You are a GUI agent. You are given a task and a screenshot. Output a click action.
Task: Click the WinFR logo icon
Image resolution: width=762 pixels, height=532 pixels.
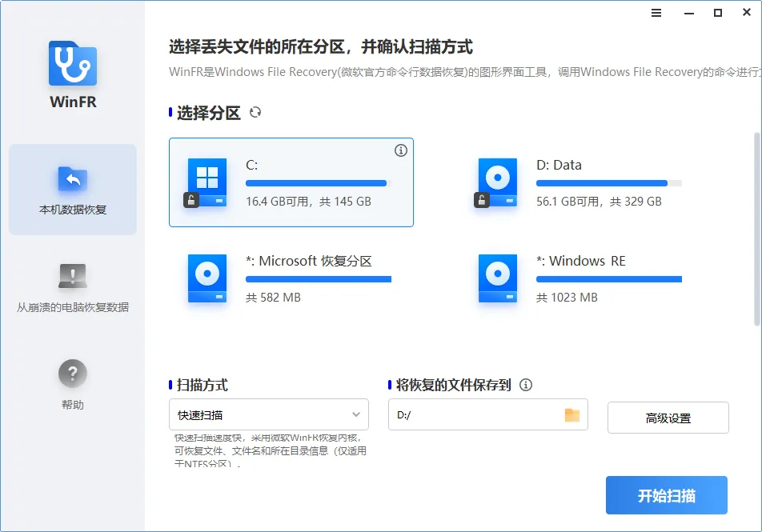click(x=72, y=64)
